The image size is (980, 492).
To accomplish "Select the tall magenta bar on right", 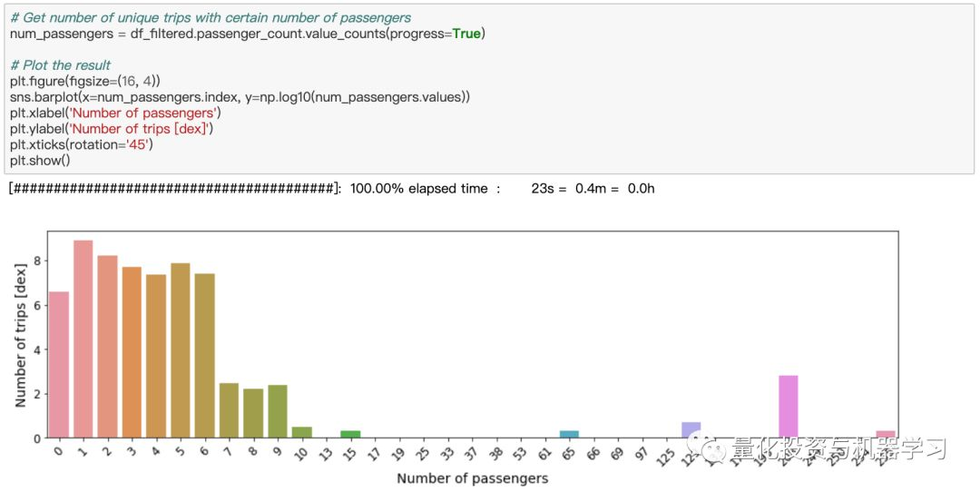I will (x=789, y=407).
